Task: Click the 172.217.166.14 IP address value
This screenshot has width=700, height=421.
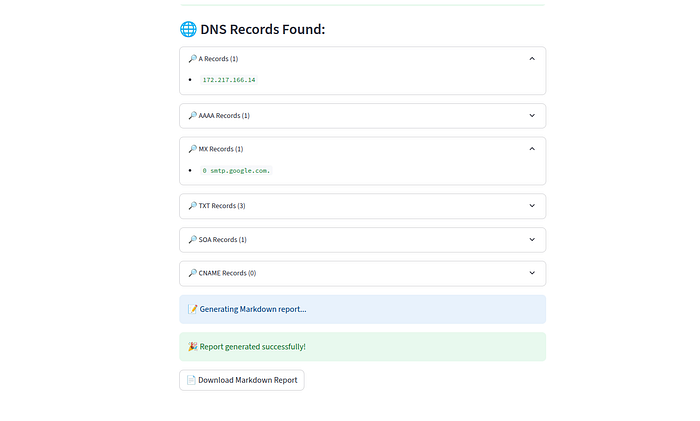Action: [229, 80]
